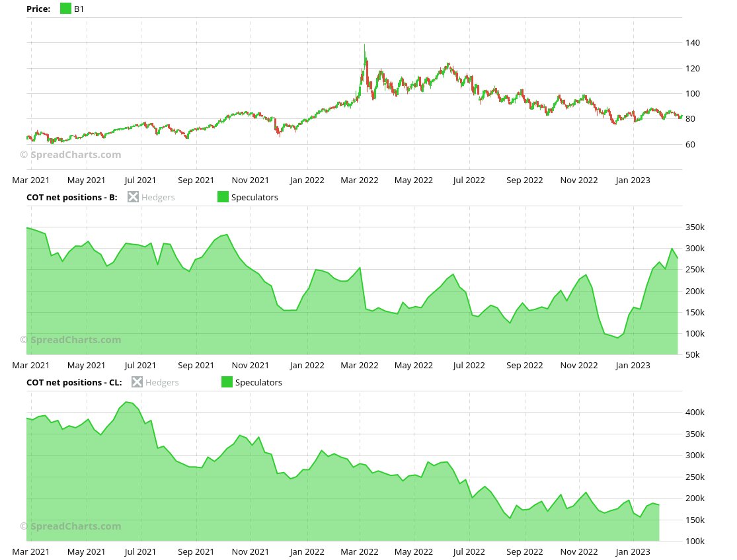Select the COT net positions - B legend label

pyautogui.click(x=71, y=197)
